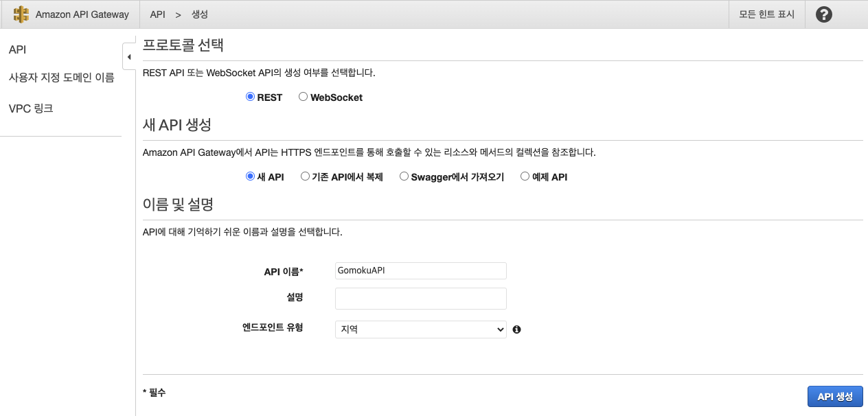Click the API breadcrumb link
Screen dimensions: 868x416
point(157,14)
